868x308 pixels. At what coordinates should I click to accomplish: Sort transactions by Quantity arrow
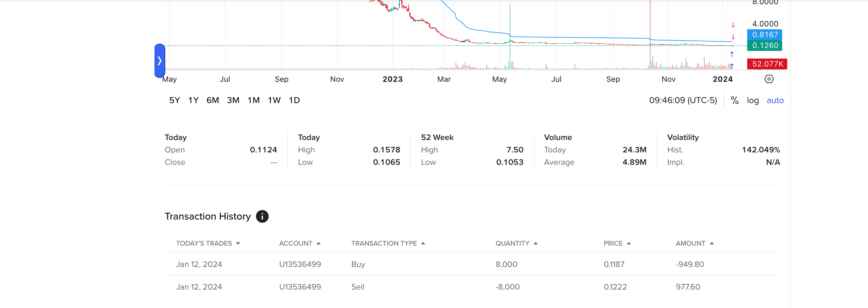[535, 243]
